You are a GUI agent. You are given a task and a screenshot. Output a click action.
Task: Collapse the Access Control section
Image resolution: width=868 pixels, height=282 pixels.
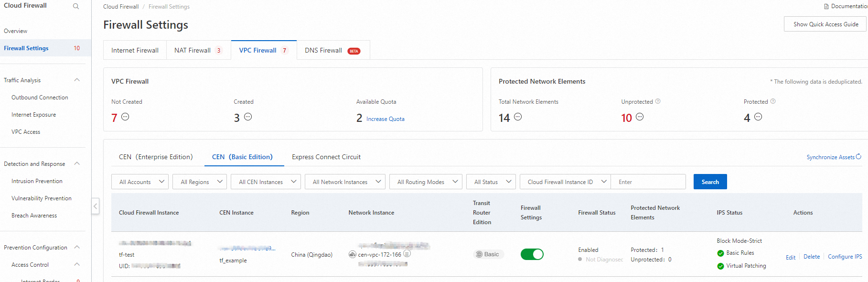click(77, 264)
